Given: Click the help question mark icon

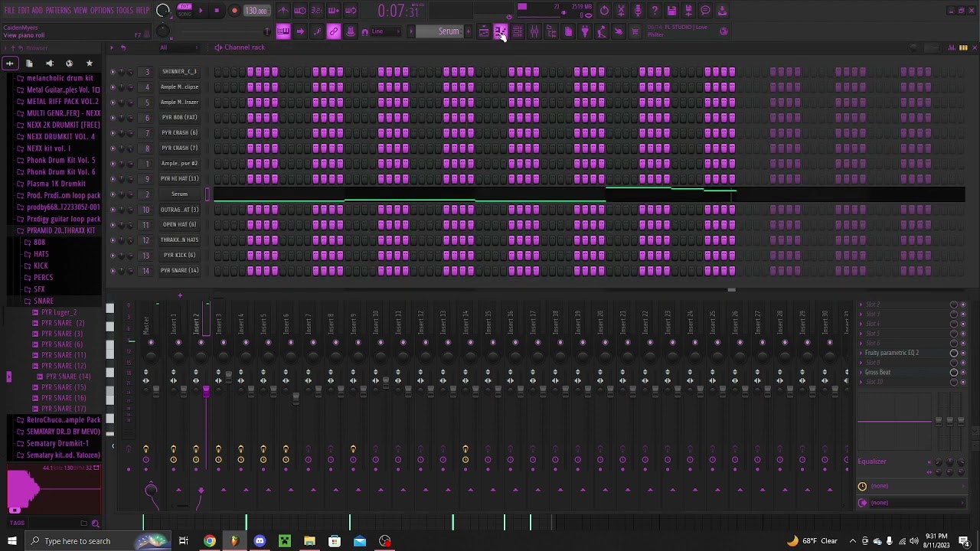Looking at the screenshot, I should click(x=655, y=11).
